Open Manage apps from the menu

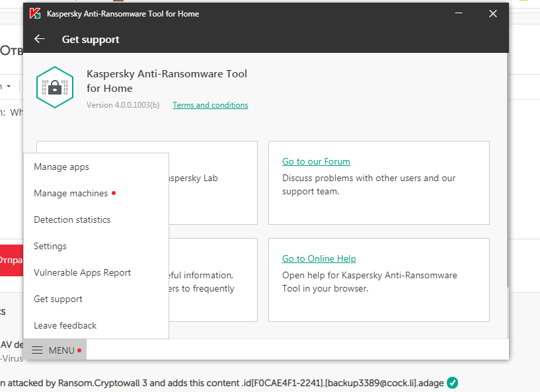[x=61, y=167]
